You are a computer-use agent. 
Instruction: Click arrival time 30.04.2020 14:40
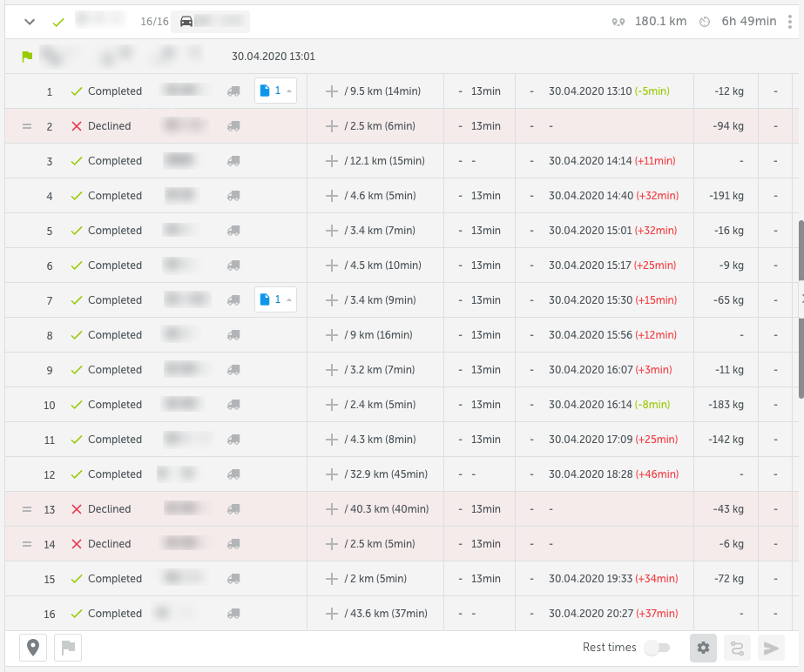click(591, 196)
